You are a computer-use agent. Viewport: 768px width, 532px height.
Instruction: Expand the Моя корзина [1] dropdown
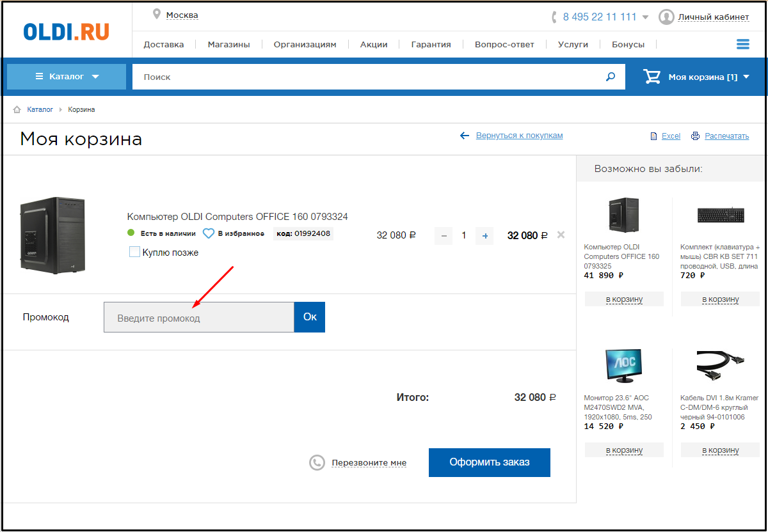click(x=746, y=77)
